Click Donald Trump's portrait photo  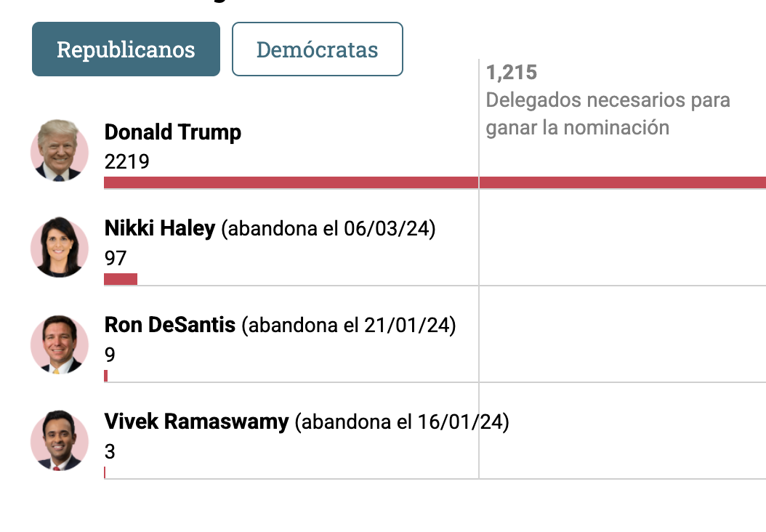point(60,151)
